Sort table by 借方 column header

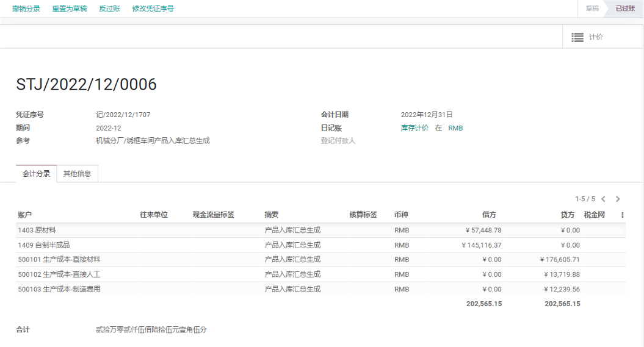coord(489,215)
